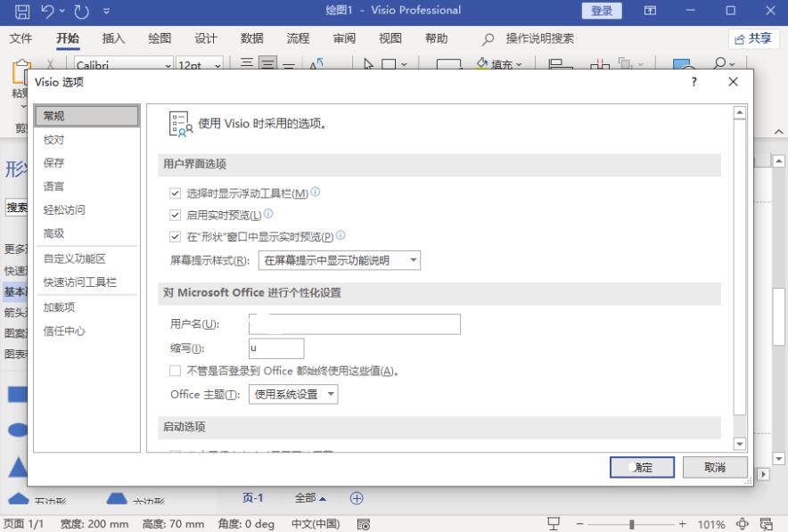
Task: Click info icon beside 在形状窗口中显示实时预览
Action: [341, 234]
